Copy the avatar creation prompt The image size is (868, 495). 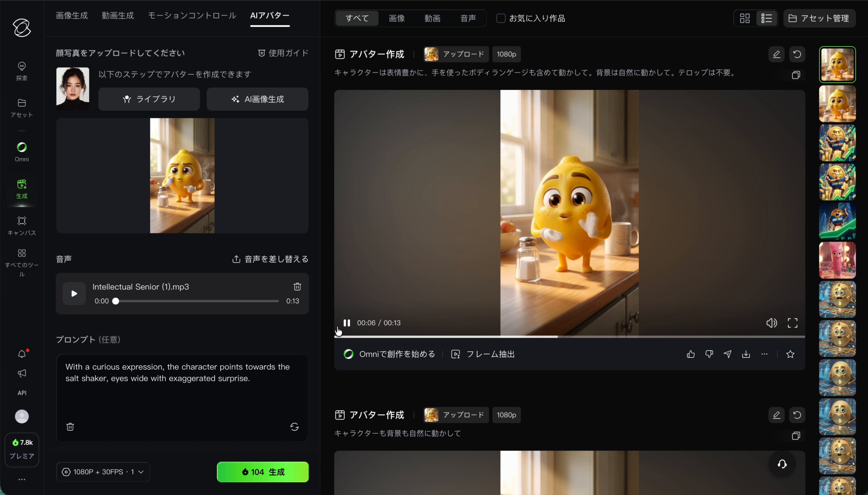[x=796, y=75]
